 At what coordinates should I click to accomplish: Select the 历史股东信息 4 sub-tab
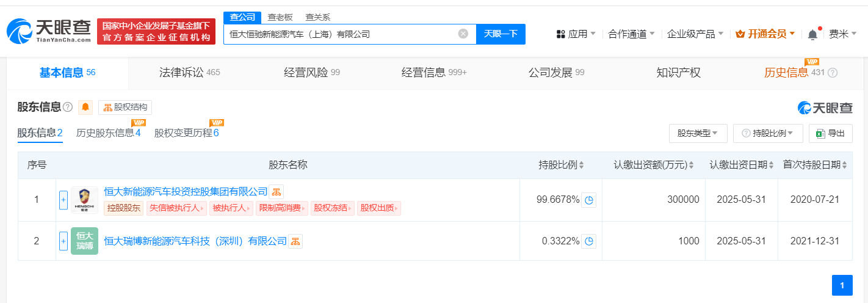[x=109, y=133]
